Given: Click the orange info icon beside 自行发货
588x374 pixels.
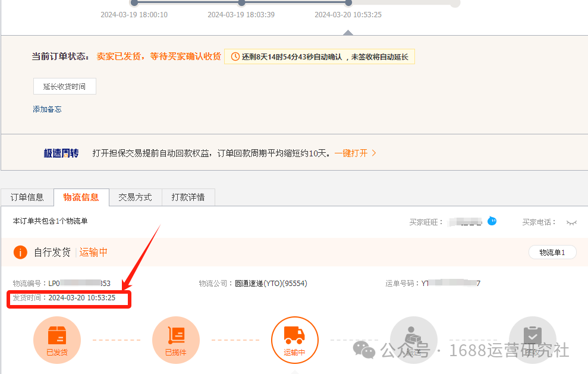Looking at the screenshot, I should (x=20, y=252).
